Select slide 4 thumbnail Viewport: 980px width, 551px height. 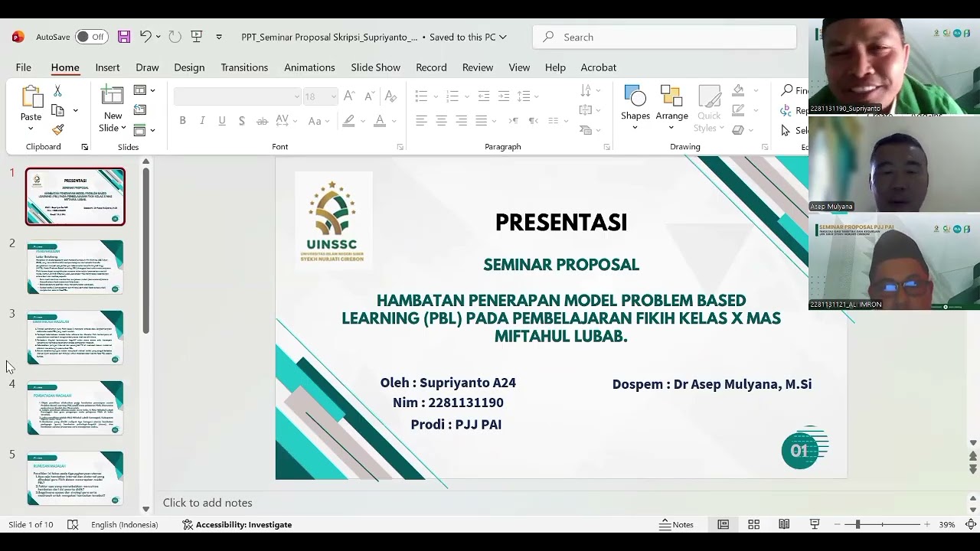coord(75,408)
